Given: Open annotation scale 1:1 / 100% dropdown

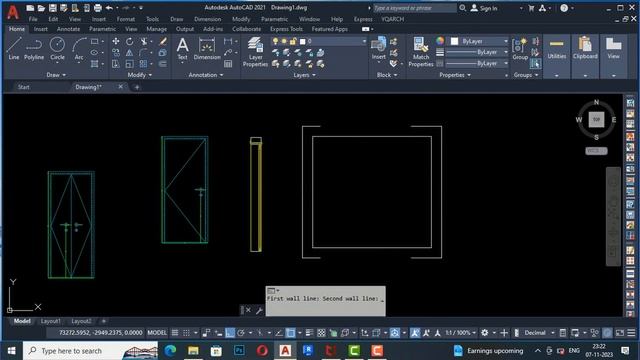Looking at the screenshot, I should [460, 333].
